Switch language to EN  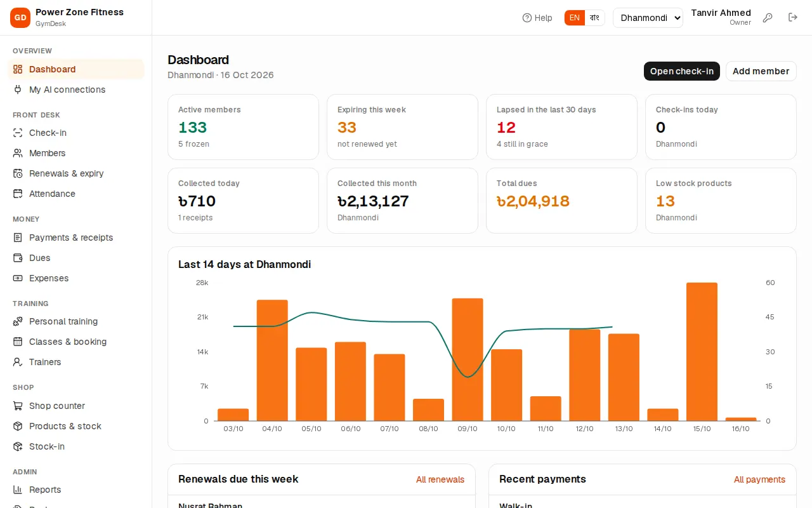click(575, 18)
